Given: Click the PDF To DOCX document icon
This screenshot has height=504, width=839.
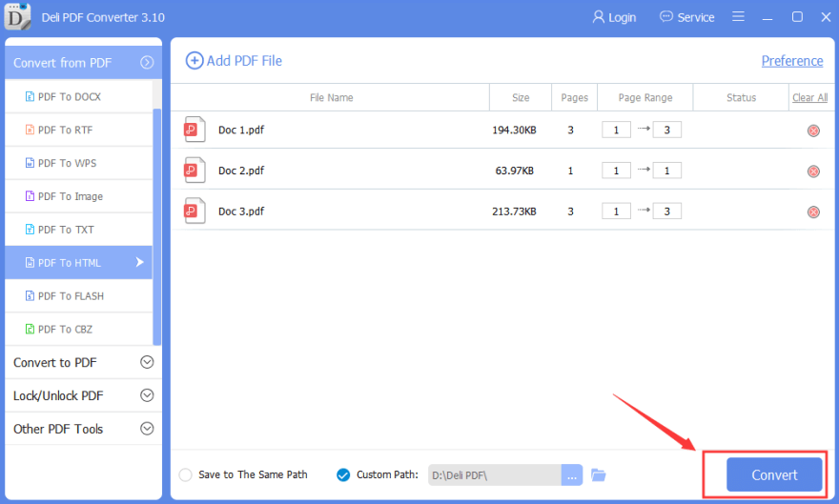Looking at the screenshot, I should [x=30, y=97].
